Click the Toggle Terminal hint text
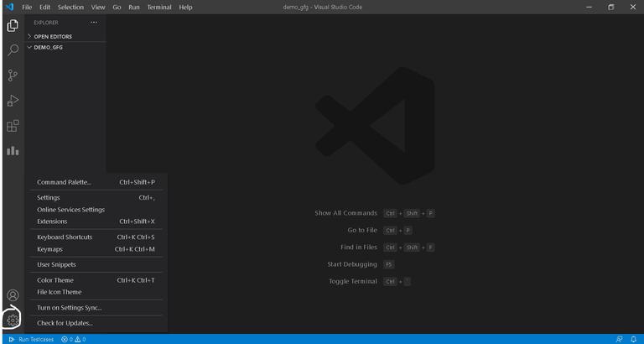 [353, 282]
